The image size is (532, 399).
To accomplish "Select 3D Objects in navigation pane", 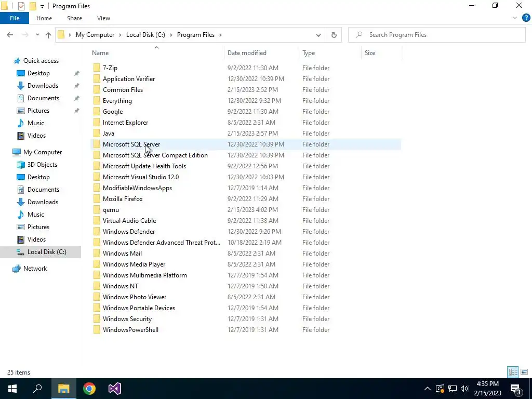I will [x=42, y=165].
